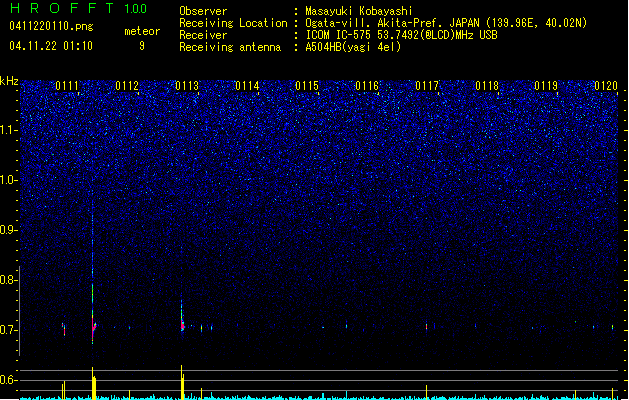Click the 0119 time marker
Screen dimensions: 629x400
(546, 86)
